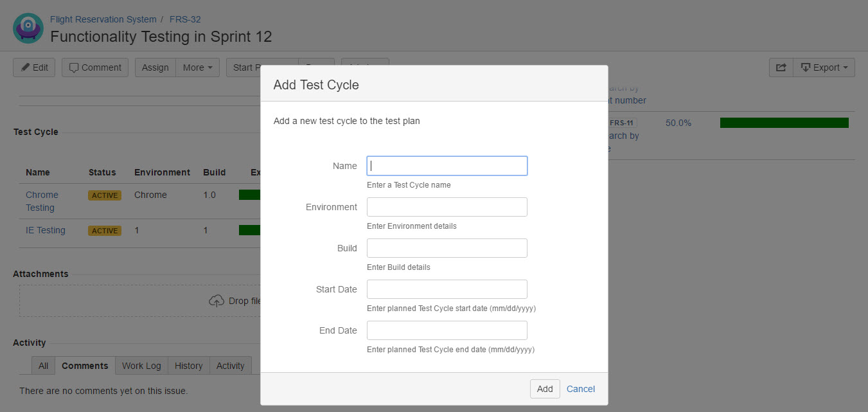This screenshot has width=868, height=412.
Task: Click the Edit pencil button
Action: pos(34,67)
